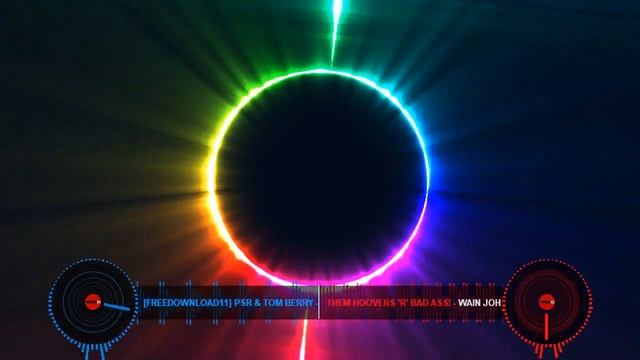Click the red "THEM HOOVERS 'R' BAD ASS!" title
This screenshot has width=640, height=360.
pos(389,303)
